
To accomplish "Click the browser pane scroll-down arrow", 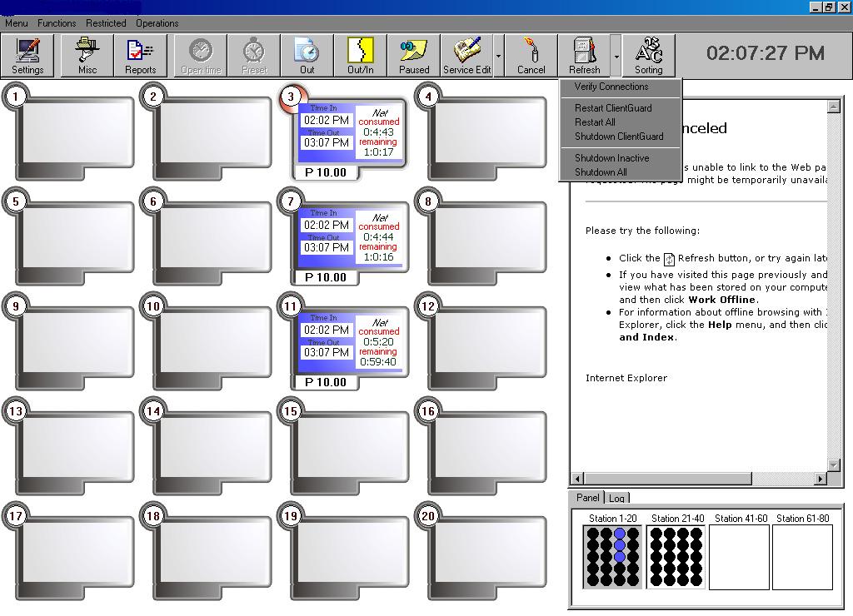I will [833, 464].
